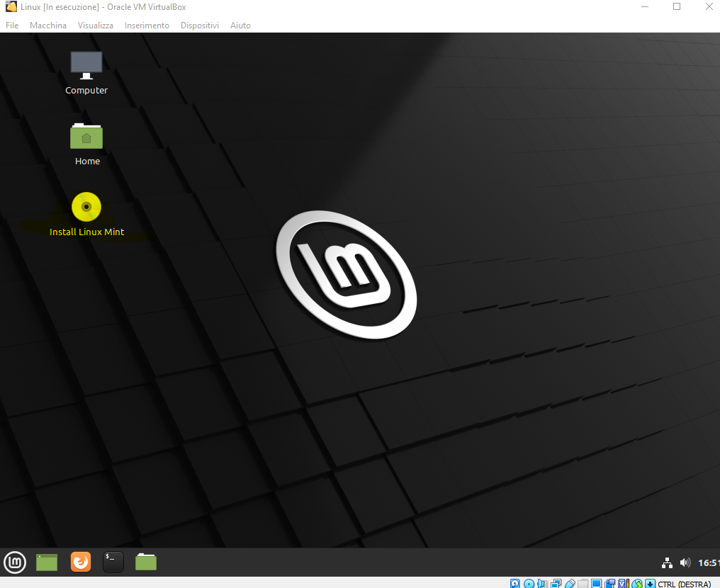Click the mouse integration status icon
Screen dimensions: 720x588
(x=637, y=584)
